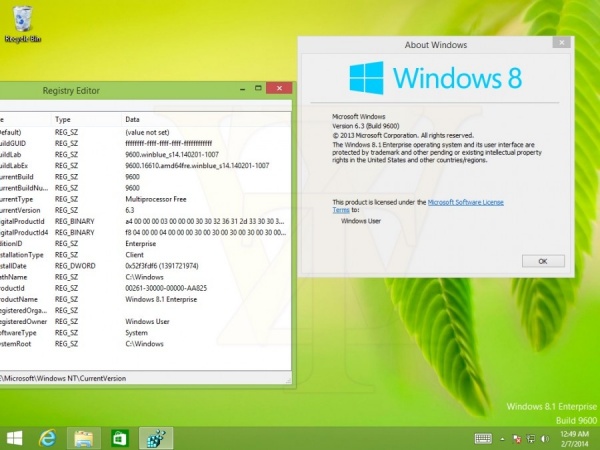The image size is (600, 450).
Task: Open the network status tray icon
Action: (532, 438)
